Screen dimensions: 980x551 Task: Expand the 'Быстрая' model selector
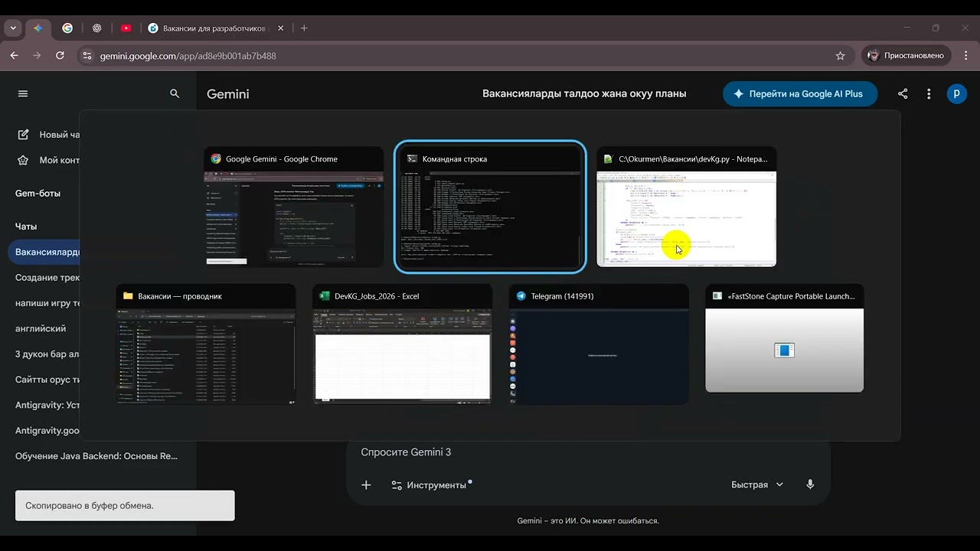pos(757,485)
